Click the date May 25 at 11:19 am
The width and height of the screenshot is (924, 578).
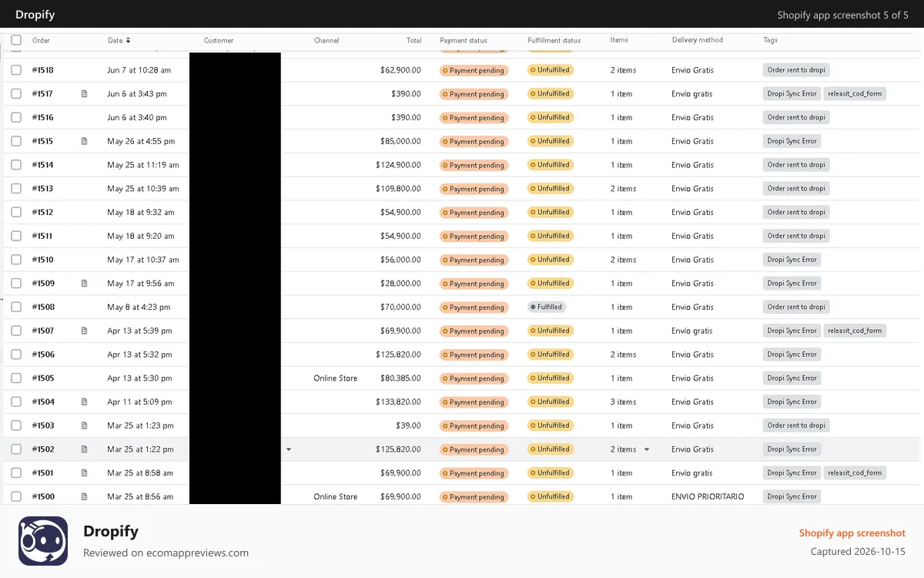(x=143, y=165)
